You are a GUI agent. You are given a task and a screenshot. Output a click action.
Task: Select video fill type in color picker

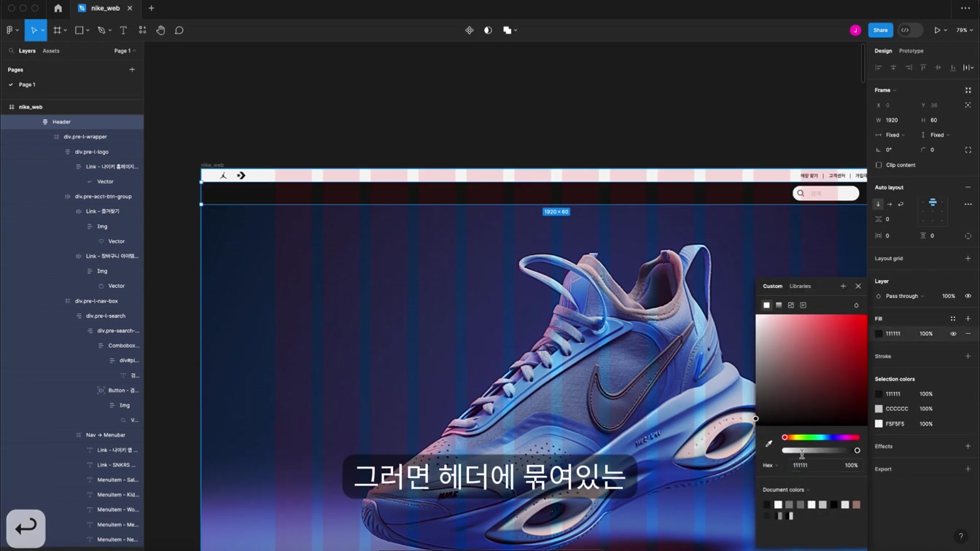click(x=803, y=305)
